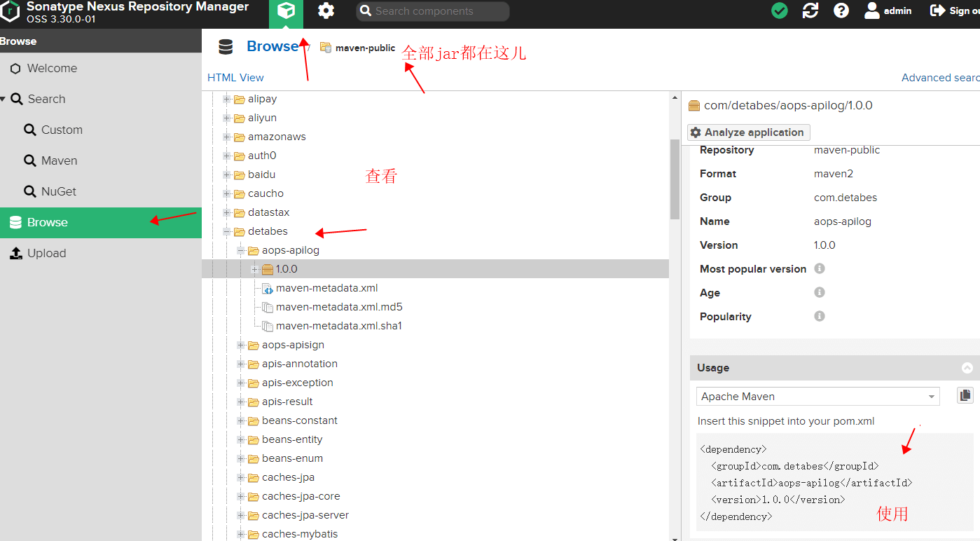Screen dimensions: 980x541
Task: Select the caches-mybatis folder
Action: pyautogui.click(x=300, y=534)
